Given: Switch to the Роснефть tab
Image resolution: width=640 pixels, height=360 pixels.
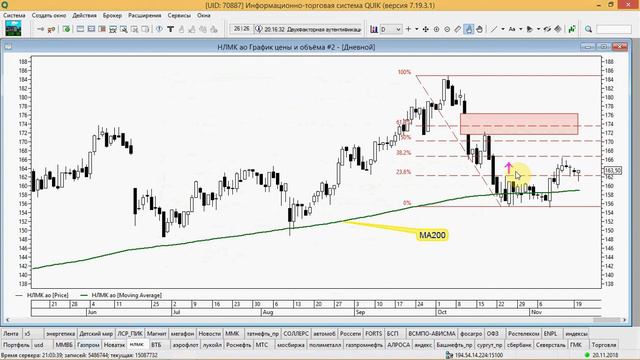Looking at the screenshot, I should (238, 345).
